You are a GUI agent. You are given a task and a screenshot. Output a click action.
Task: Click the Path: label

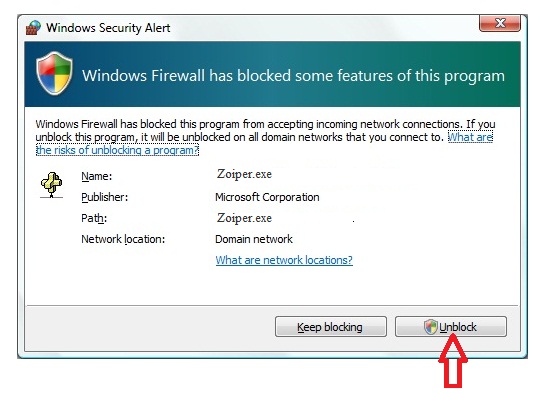point(94,218)
